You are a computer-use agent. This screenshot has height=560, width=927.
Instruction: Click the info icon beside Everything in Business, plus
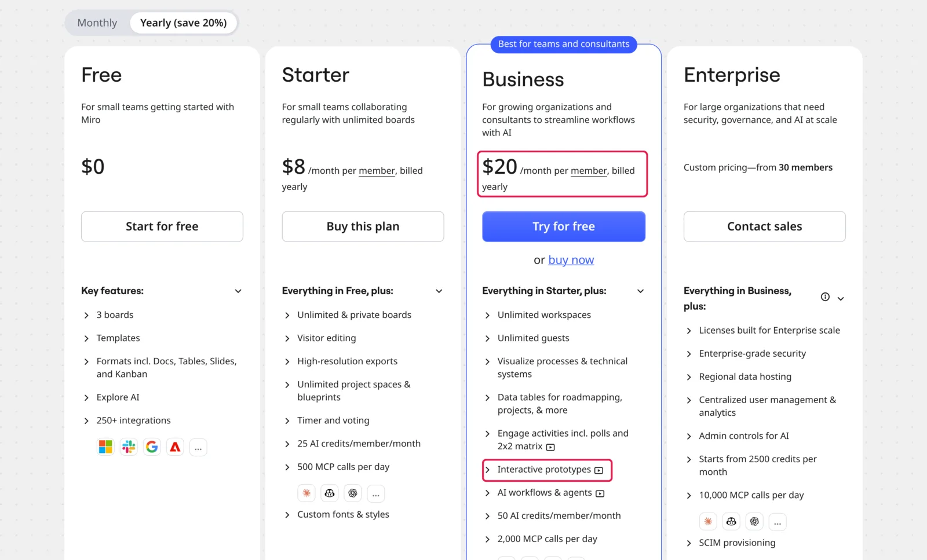coord(825,297)
